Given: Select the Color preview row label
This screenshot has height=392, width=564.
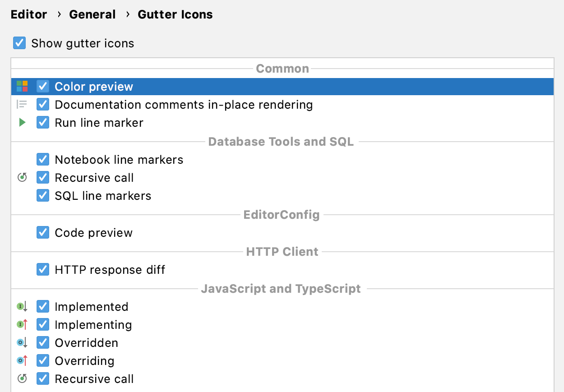Looking at the screenshot, I should click(x=94, y=87).
